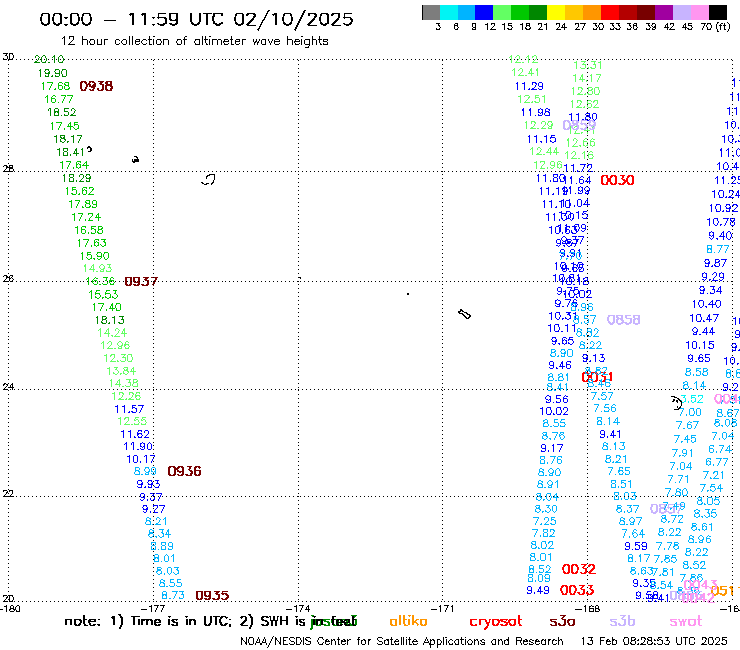Viewport: 740px width, 650px height.
Task: Click the 17.89 wave height value
Action: coord(83,204)
